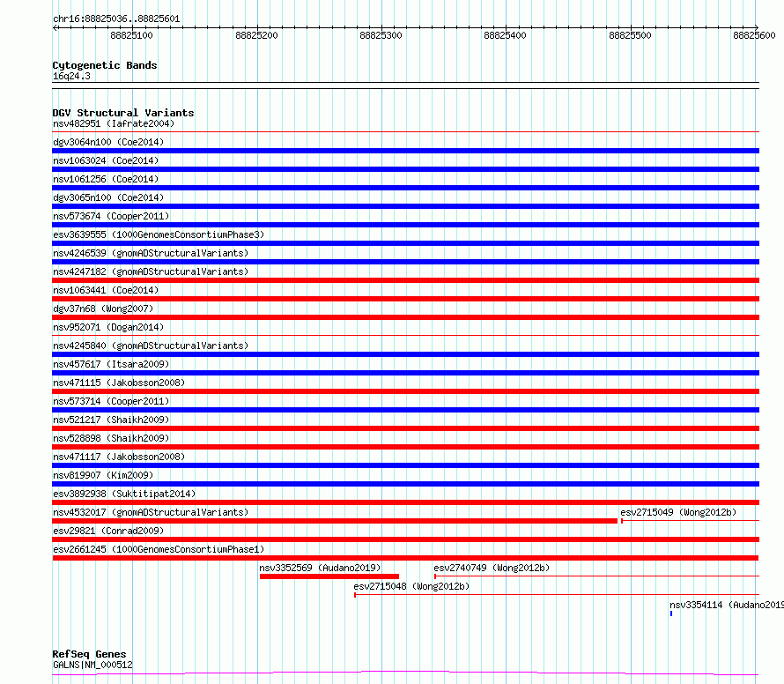This screenshot has width=784, height=684.
Task: Open variant nsv1063441 (Coe2014)
Action: point(106,290)
